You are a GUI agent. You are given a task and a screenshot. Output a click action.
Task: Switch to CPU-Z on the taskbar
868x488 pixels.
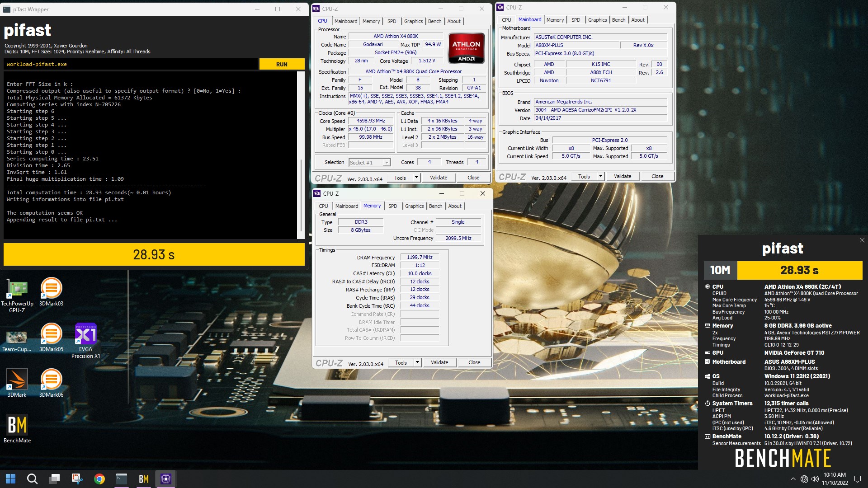click(165, 479)
